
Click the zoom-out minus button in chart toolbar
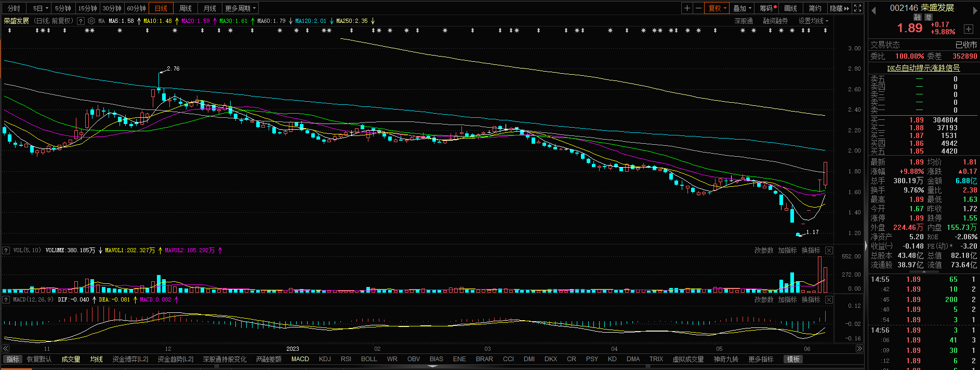pyautogui.click(x=698, y=8)
